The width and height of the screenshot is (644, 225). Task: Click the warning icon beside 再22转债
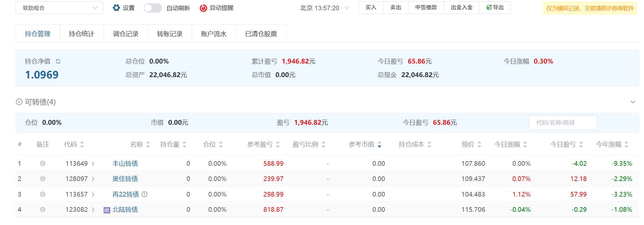click(144, 194)
